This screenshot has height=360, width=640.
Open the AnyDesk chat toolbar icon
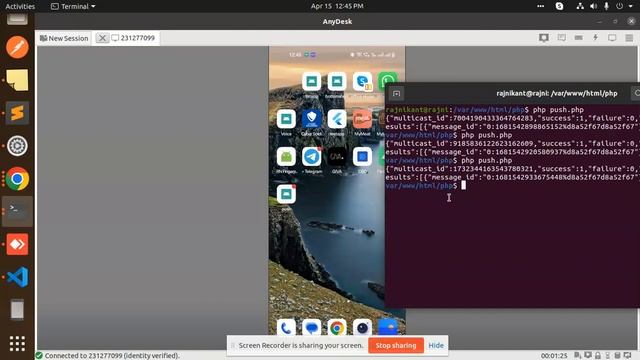click(562, 38)
